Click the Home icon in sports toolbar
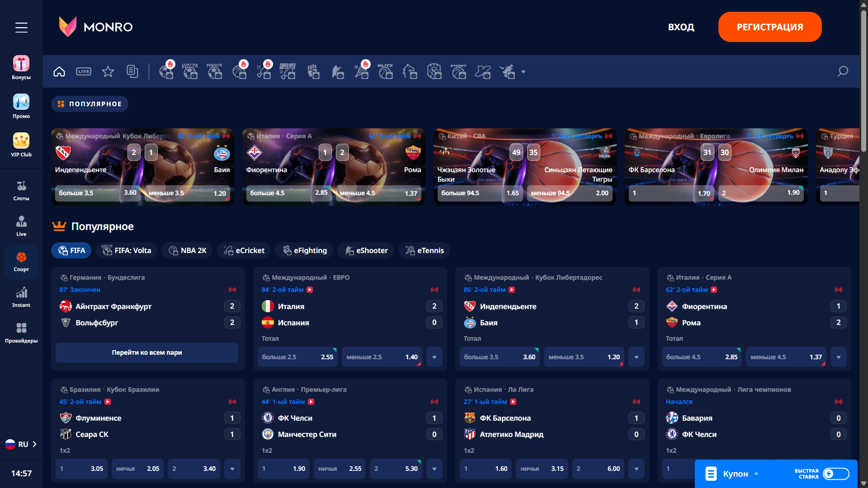This screenshot has height=488, width=868. (59, 72)
